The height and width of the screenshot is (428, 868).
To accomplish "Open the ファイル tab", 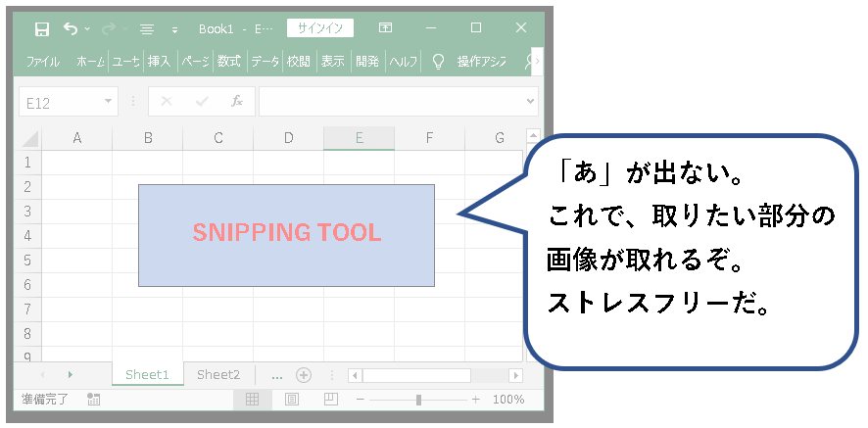I will (43, 62).
